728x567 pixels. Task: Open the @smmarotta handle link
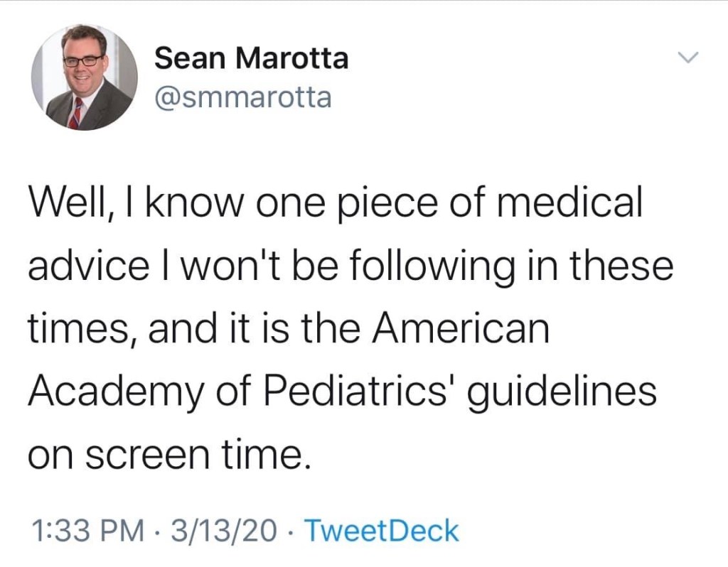click(242, 97)
